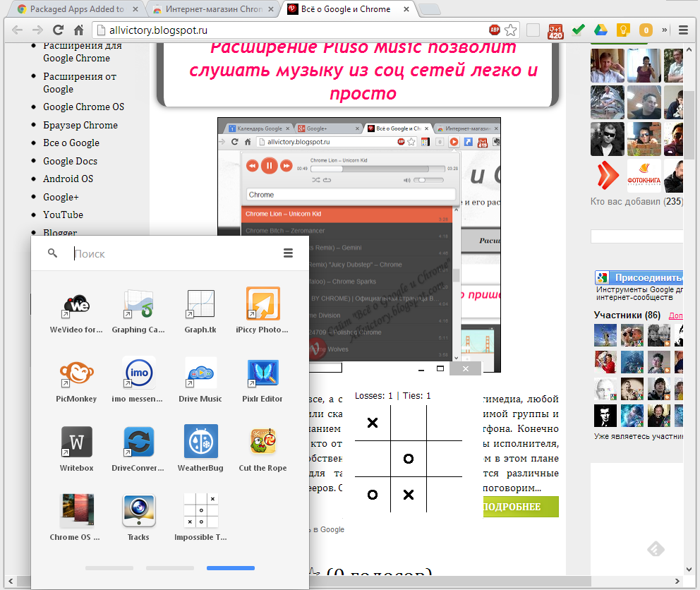700x590 pixels.
Task: Switch to Packaged Apps Added tab
Action: coord(76,9)
